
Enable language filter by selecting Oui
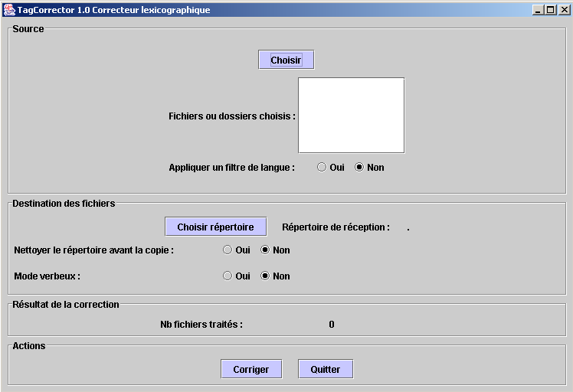tap(322, 167)
